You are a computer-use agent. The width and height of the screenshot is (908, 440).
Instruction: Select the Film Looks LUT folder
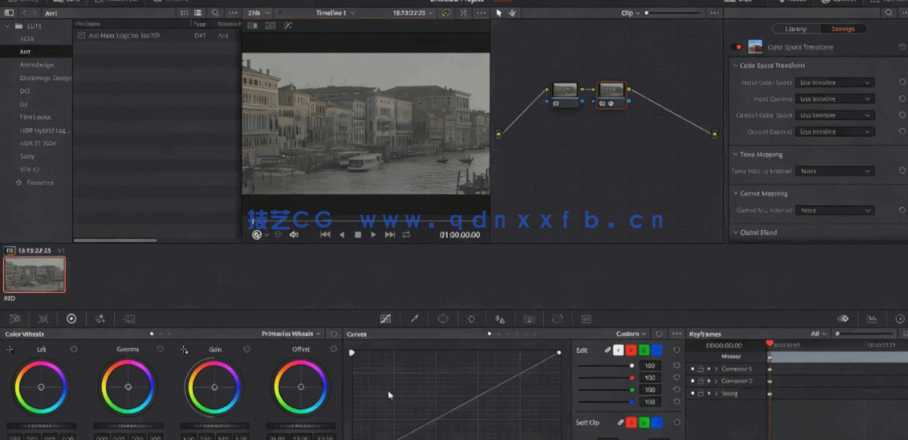coord(36,117)
